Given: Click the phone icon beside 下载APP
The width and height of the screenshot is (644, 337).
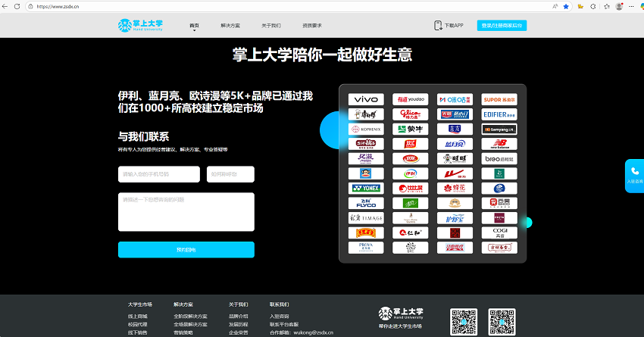Looking at the screenshot, I should 439,26.
